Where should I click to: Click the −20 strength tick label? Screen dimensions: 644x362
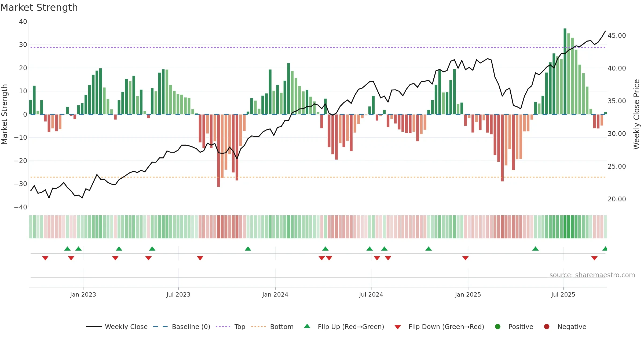21,161
